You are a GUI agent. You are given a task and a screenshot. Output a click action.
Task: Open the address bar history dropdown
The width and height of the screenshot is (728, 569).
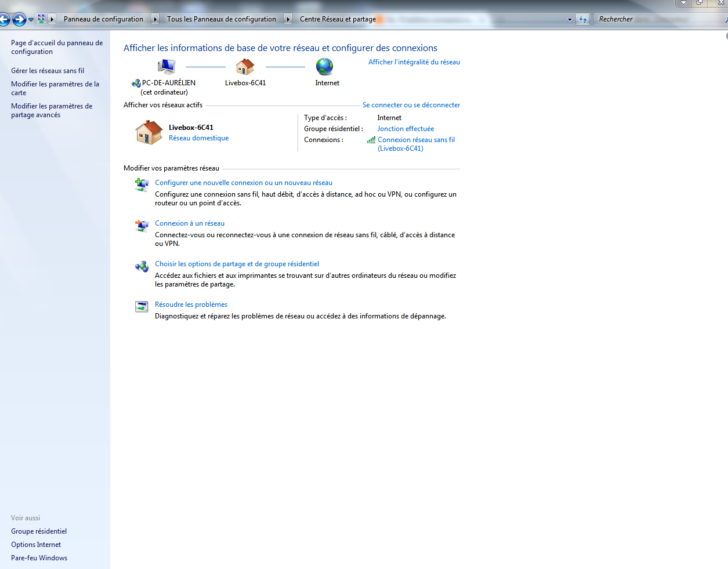570,19
